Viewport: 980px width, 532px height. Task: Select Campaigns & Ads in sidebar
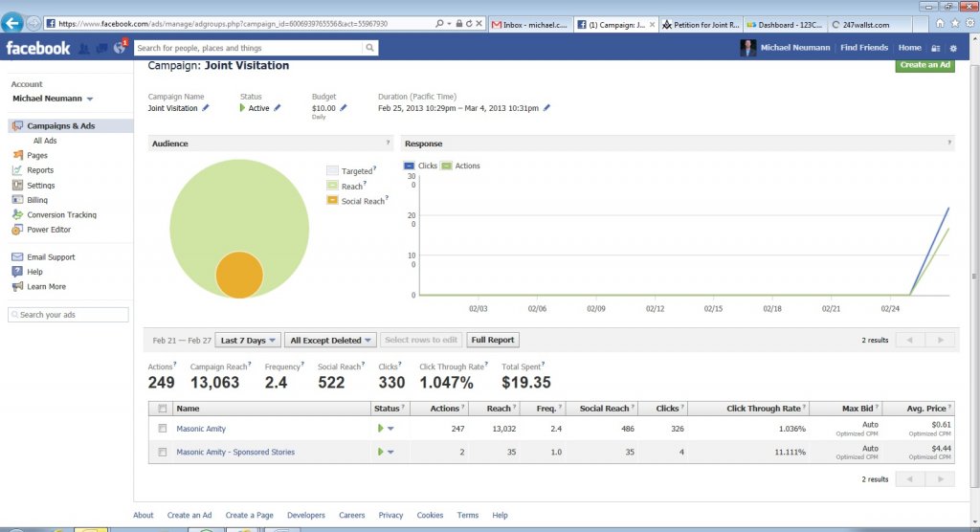[71, 125]
